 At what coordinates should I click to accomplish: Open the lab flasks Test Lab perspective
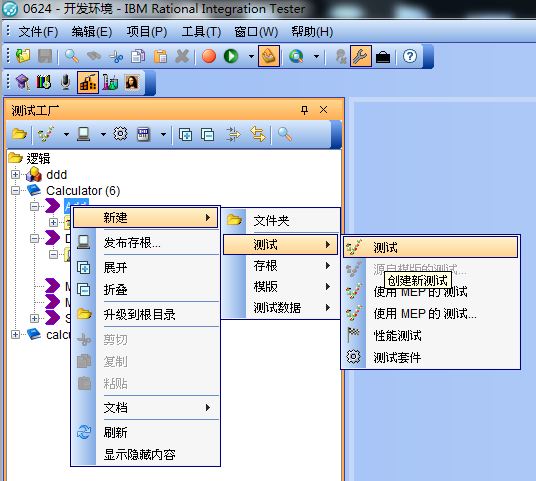(110, 82)
